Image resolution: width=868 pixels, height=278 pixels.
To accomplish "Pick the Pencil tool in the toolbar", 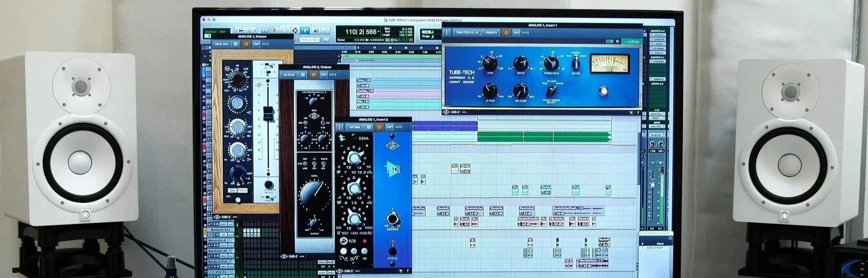I will click(325, 31).
